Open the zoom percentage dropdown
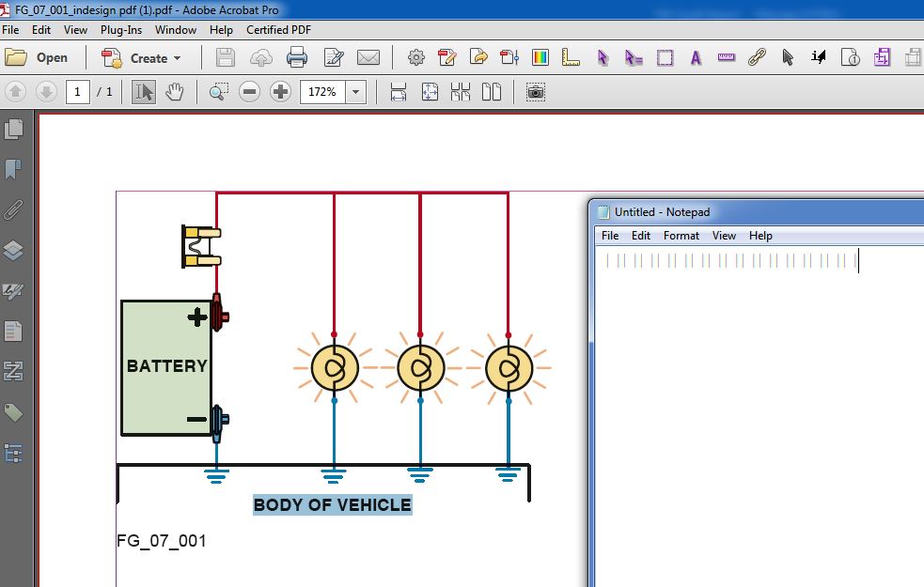The height and width of the screenshot is (587, 924). click(355, 91)
